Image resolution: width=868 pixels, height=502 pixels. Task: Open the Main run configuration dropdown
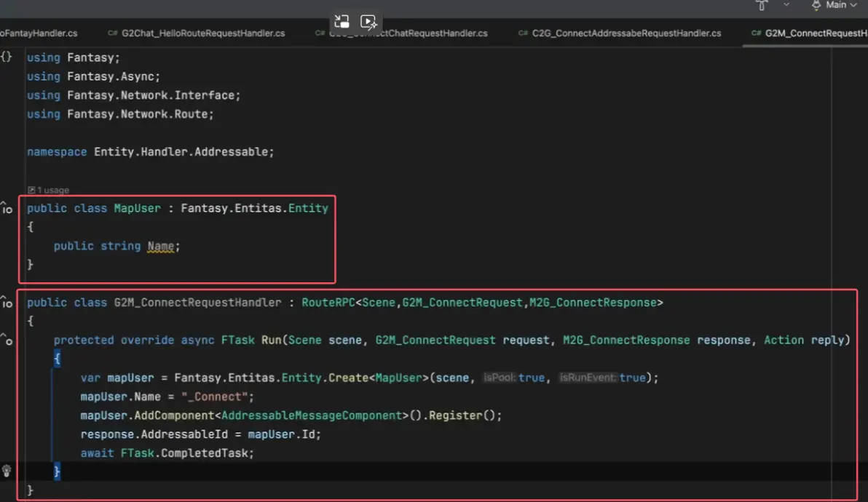[835, 5]
